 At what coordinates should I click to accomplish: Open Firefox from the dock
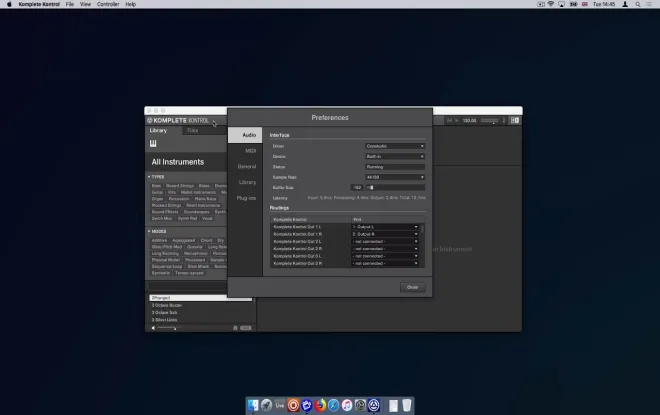point(320,405)
